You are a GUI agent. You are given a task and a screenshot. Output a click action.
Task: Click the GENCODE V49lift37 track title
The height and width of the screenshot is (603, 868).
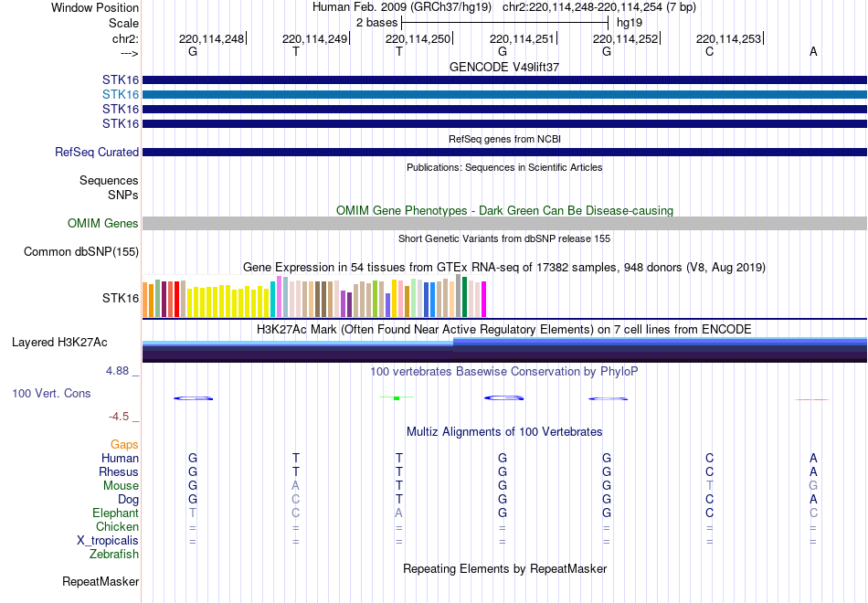coord(504,67)
